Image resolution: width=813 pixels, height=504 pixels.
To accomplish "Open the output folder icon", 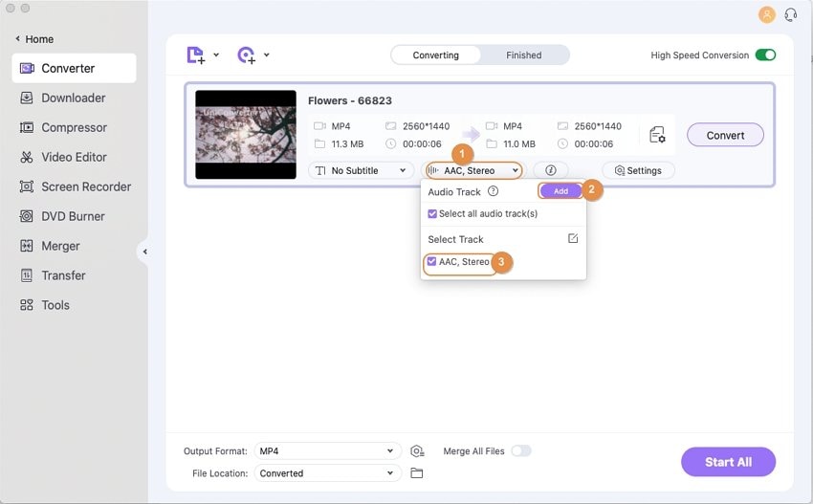I will (x=416, y=472).
